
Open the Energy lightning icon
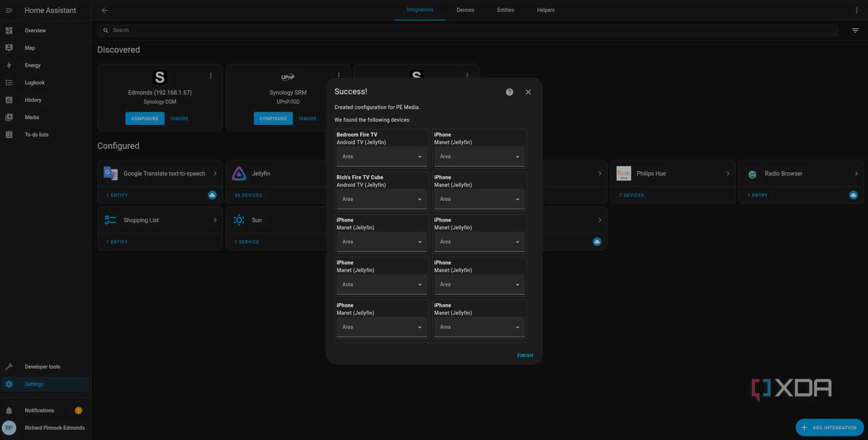click(9, 65)
